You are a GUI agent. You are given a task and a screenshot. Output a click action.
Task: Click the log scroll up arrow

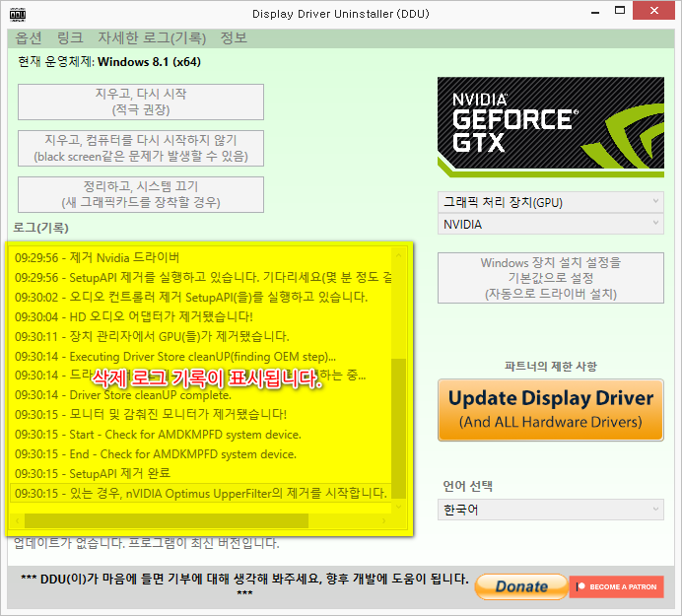coord(398,255)
